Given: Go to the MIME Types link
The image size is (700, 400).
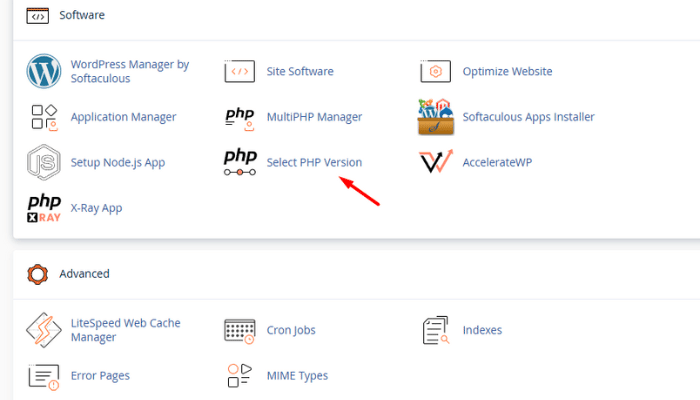Looking at the screenshot, I should click(x=297, y=376).
